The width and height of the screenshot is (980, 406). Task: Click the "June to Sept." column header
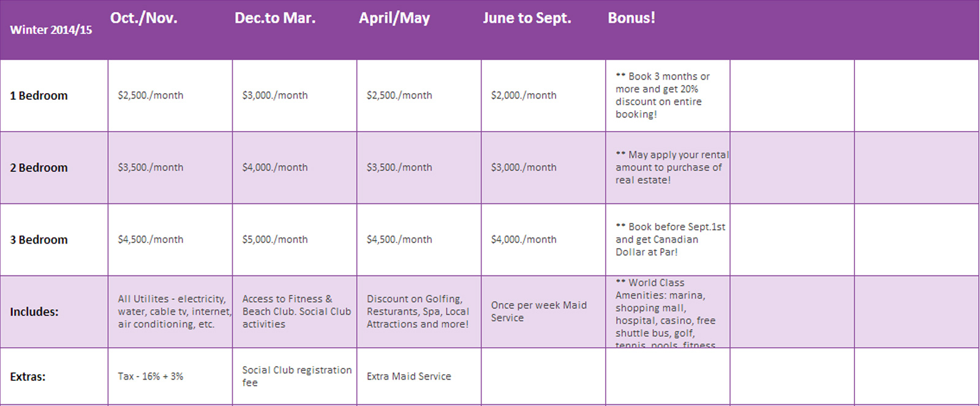(x=527, y=18)
